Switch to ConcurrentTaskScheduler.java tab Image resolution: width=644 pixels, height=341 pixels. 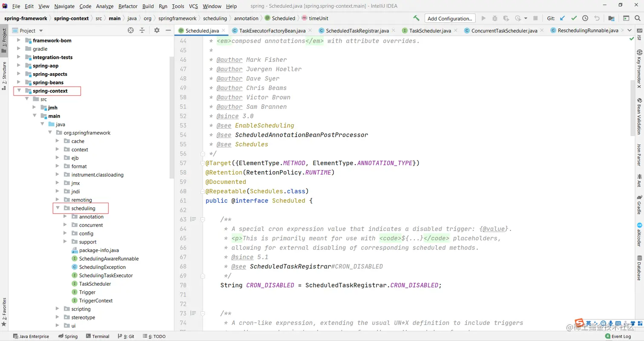504,31
